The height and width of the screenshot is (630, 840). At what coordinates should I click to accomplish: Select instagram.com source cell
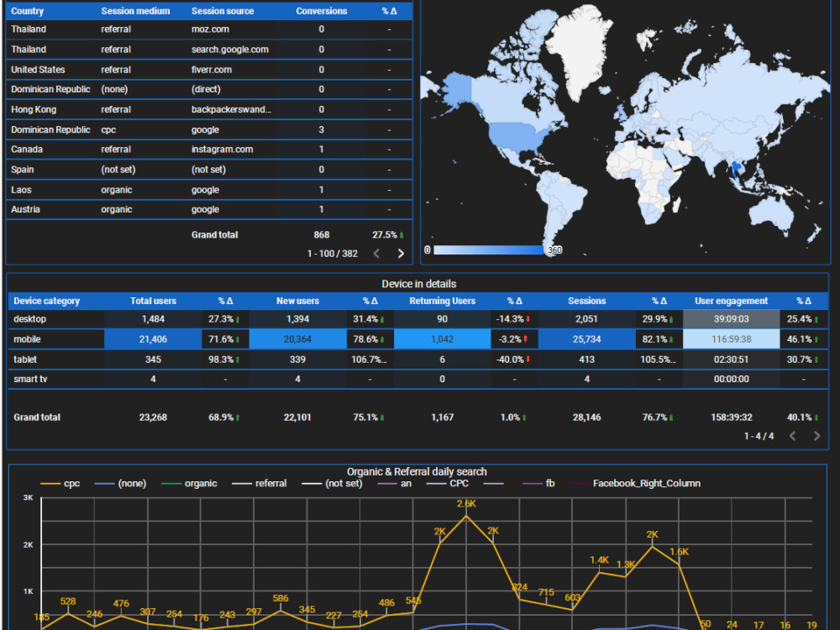tap(223, 150)
